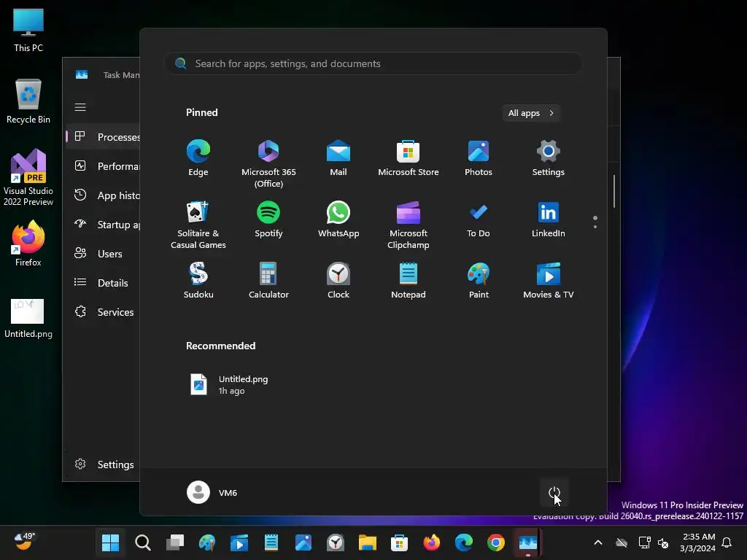Open the To Do app
747x560 pixels.
[479, 219]
